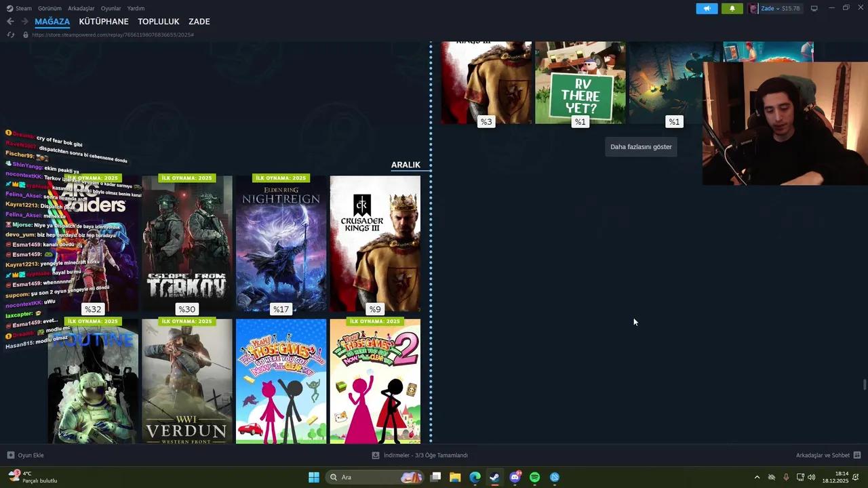Open the Those Games 2 cover
Image resolution: width=868 pixels, height=488 pixels.
375,382
